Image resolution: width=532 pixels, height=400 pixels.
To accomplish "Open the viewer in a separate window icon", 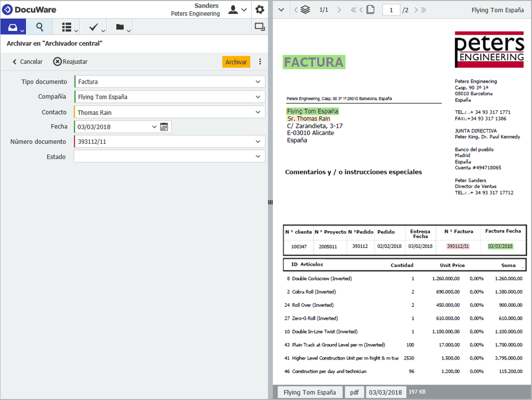I will (x=259, y=27).
